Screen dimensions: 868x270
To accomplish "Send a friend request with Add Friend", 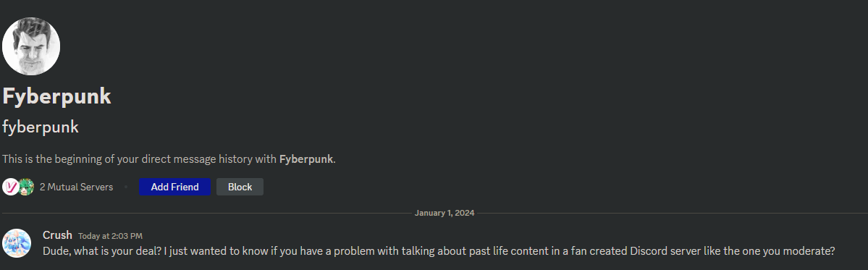I will coord(175,187).
